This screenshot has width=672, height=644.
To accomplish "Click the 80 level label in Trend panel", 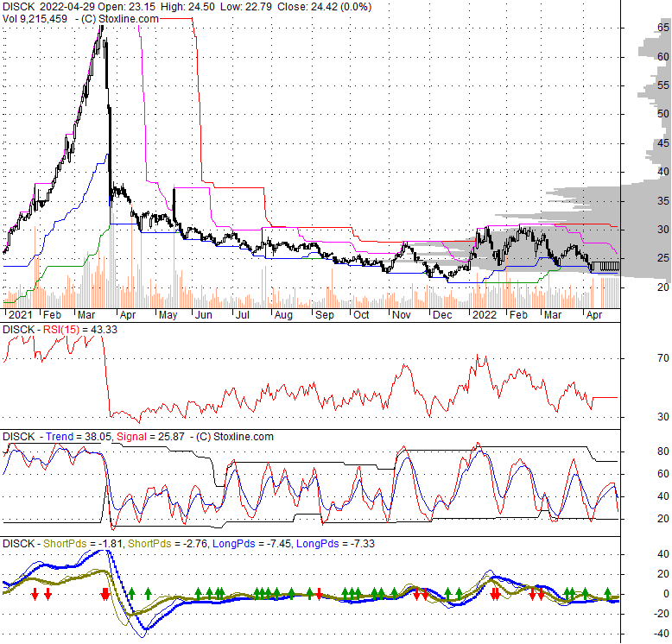I will [x=663, y=451].
